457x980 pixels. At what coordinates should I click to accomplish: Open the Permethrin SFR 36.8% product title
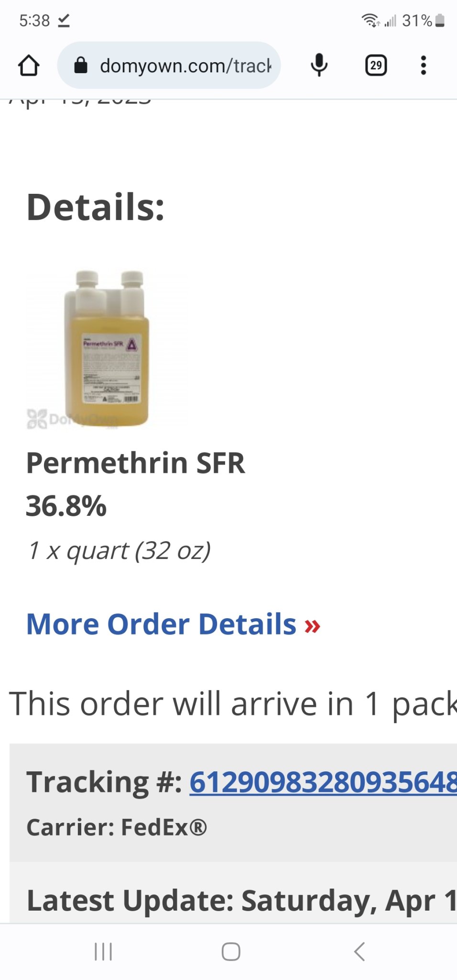pyautogui.click(x=136, y=484)
